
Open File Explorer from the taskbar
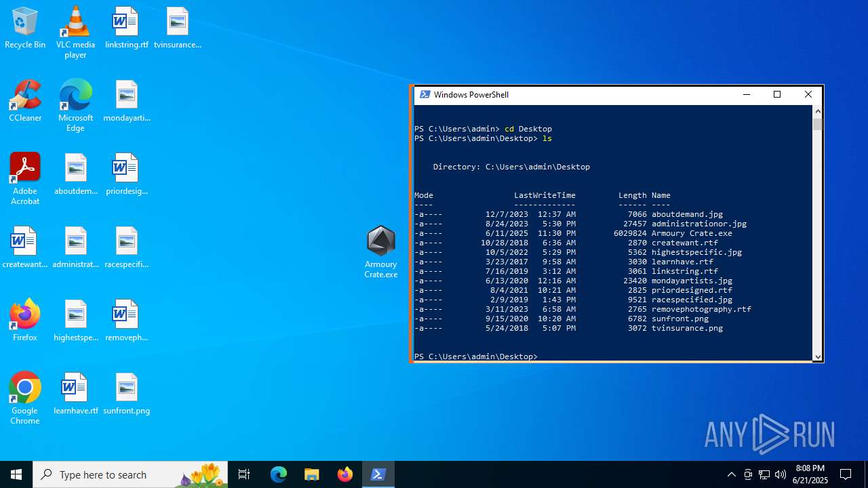[311, 474]
